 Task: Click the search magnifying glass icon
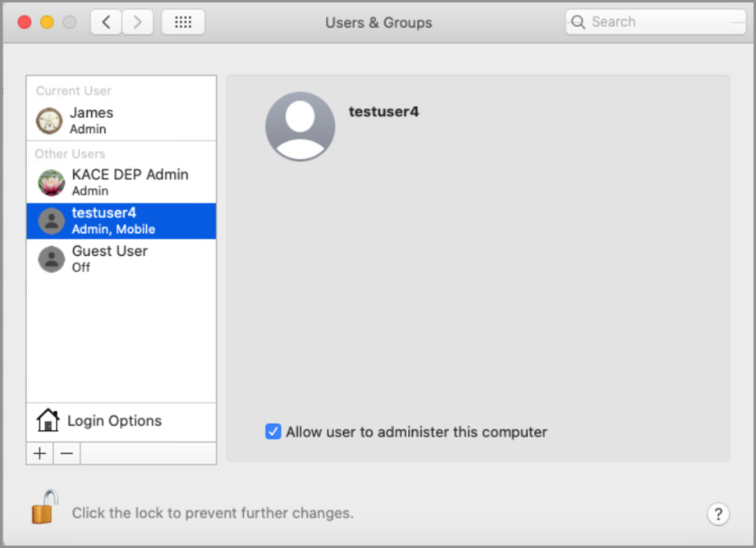[579, 22]
